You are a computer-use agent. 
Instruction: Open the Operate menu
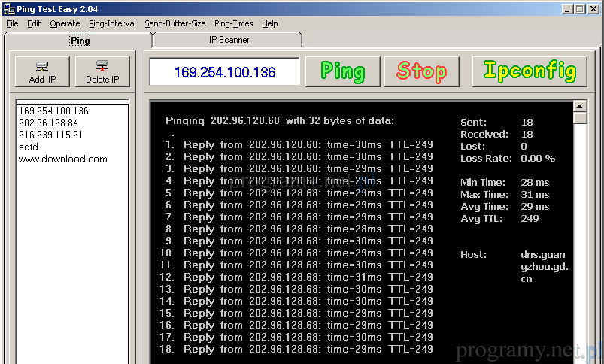pyautogui.click(x=65, y=23)
